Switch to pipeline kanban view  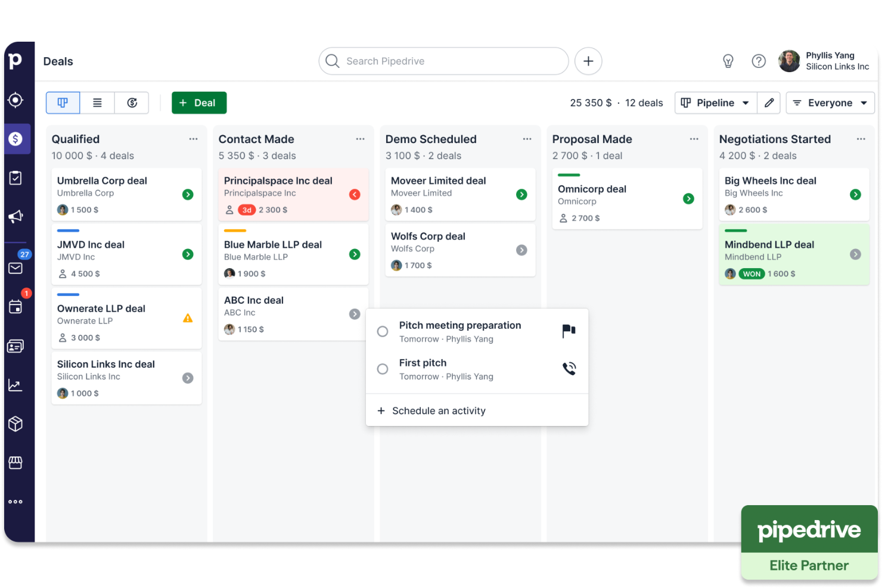click(x=63, y=102)
